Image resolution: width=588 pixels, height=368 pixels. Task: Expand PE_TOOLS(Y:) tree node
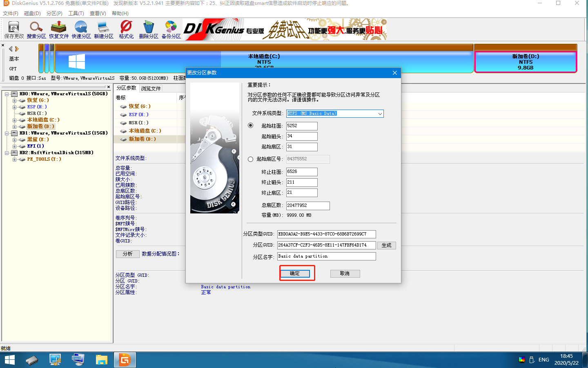[14, 159]
